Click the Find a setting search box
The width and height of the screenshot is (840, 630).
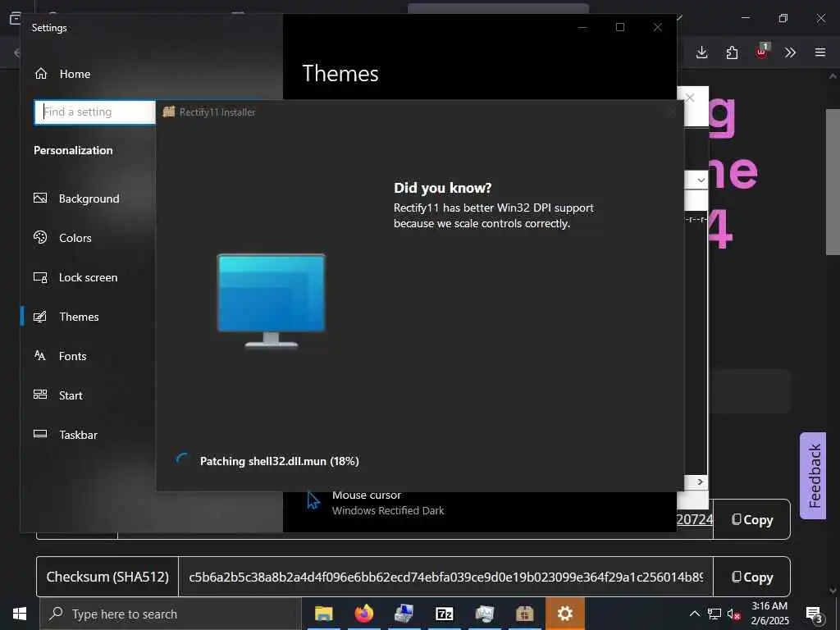pyautogui.click(x=95, y=112)
